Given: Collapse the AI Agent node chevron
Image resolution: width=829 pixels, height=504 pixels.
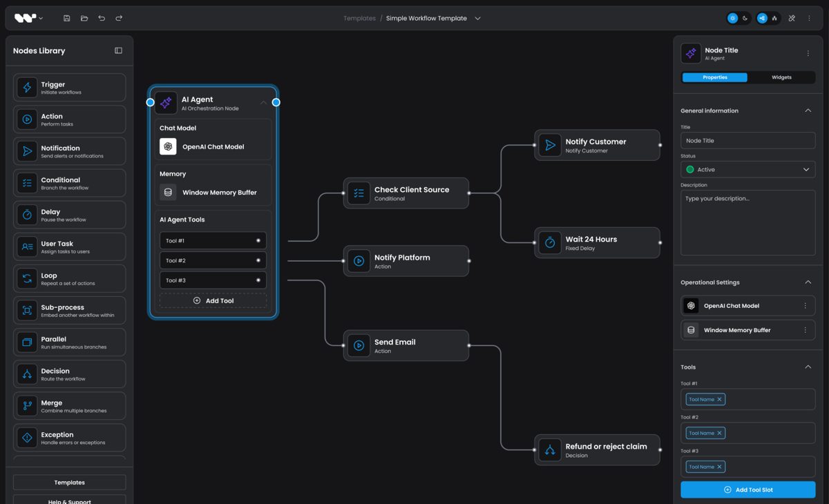Looking at the screenshot, I should [263, 103].
